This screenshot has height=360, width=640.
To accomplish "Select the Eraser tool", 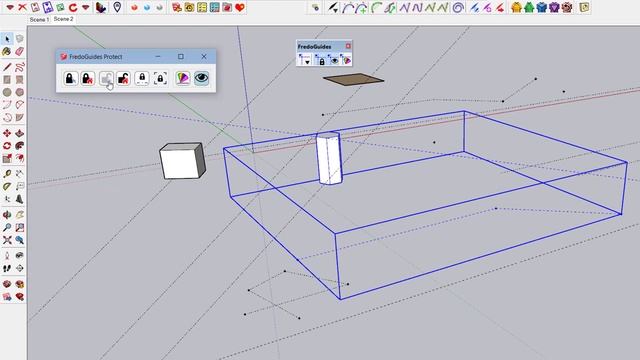I will click(x=20, y=51).
